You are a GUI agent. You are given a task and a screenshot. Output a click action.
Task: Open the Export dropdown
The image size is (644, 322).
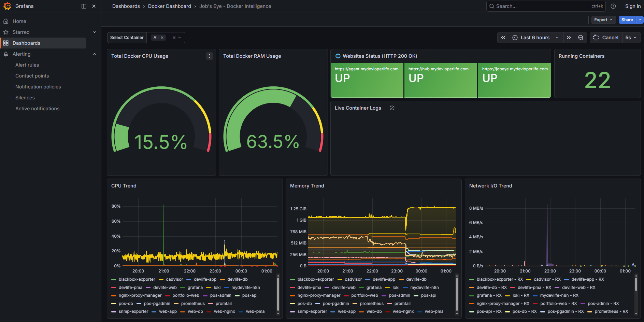tap(603, 20)
